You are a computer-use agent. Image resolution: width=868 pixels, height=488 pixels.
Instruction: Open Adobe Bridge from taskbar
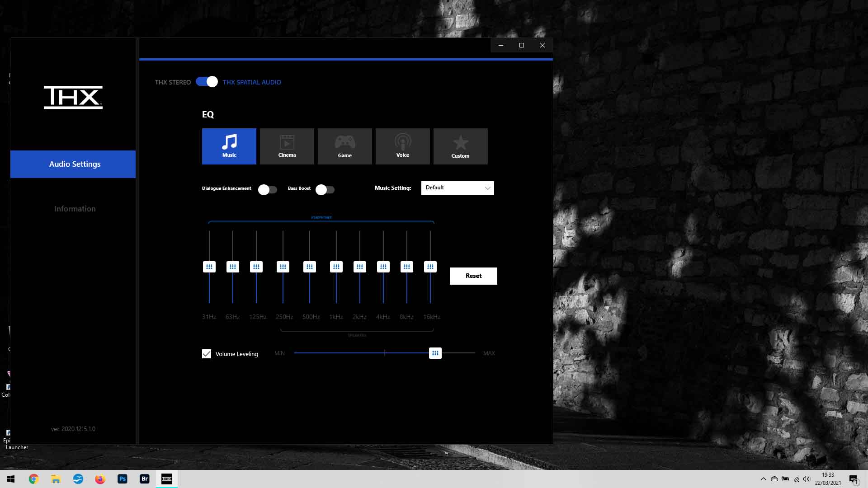pos(144,479)
